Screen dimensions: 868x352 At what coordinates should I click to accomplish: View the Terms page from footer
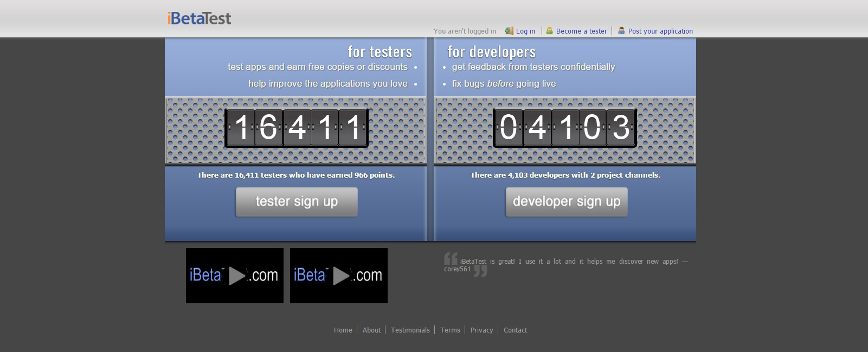450,330
